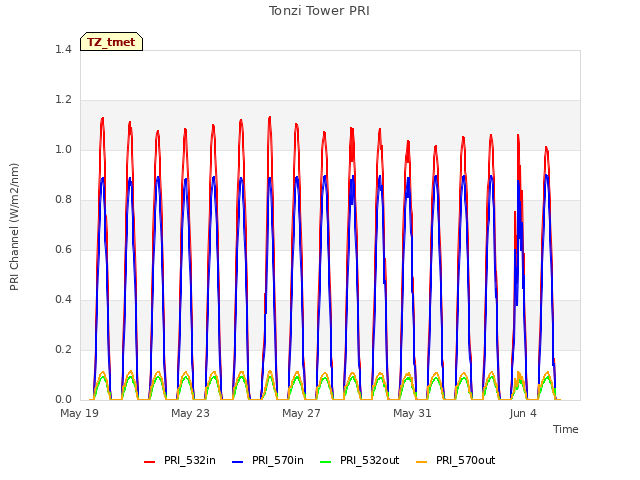The image size is (640, 480).
Task: Click the May 27 x-axis label
Action: click(x=301, y=413)
